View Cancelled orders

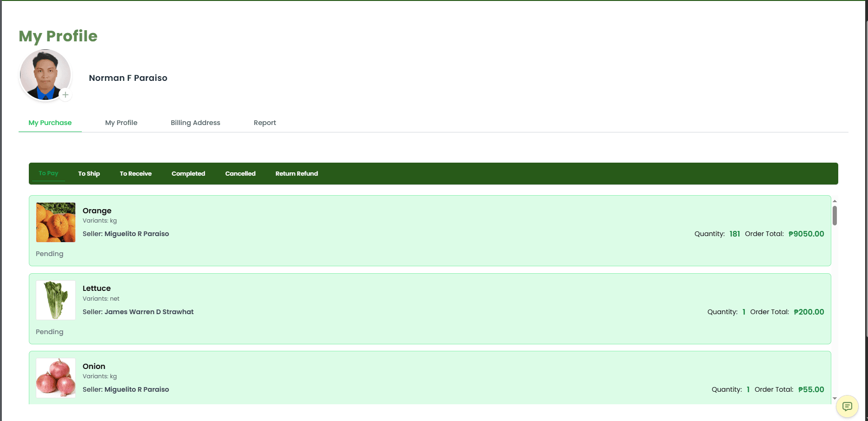240,173
